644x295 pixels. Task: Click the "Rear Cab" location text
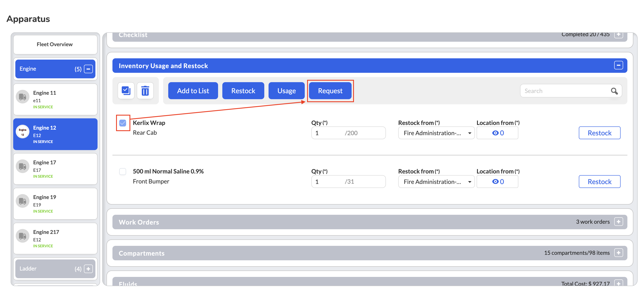pyautogui.click(x=145, y=133)
